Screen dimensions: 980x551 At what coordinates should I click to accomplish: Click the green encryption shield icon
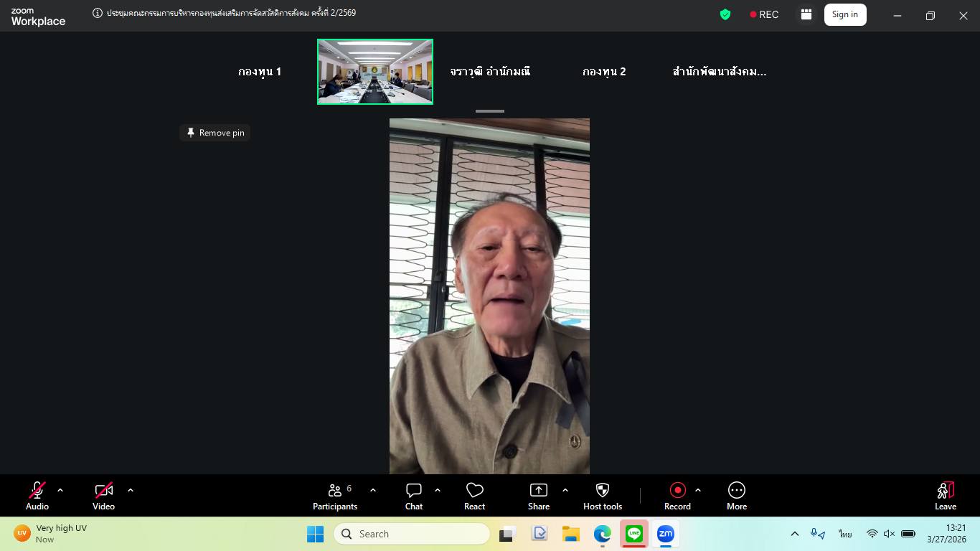725,14
